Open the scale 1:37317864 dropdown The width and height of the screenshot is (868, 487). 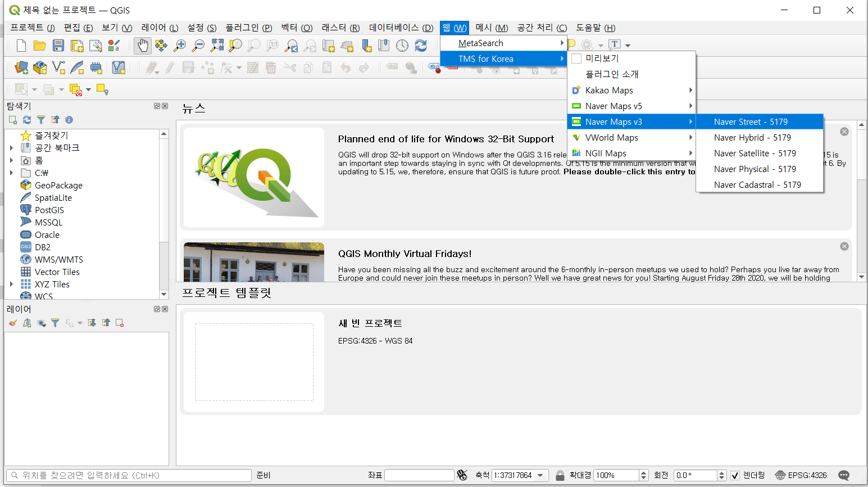[540, 475]
